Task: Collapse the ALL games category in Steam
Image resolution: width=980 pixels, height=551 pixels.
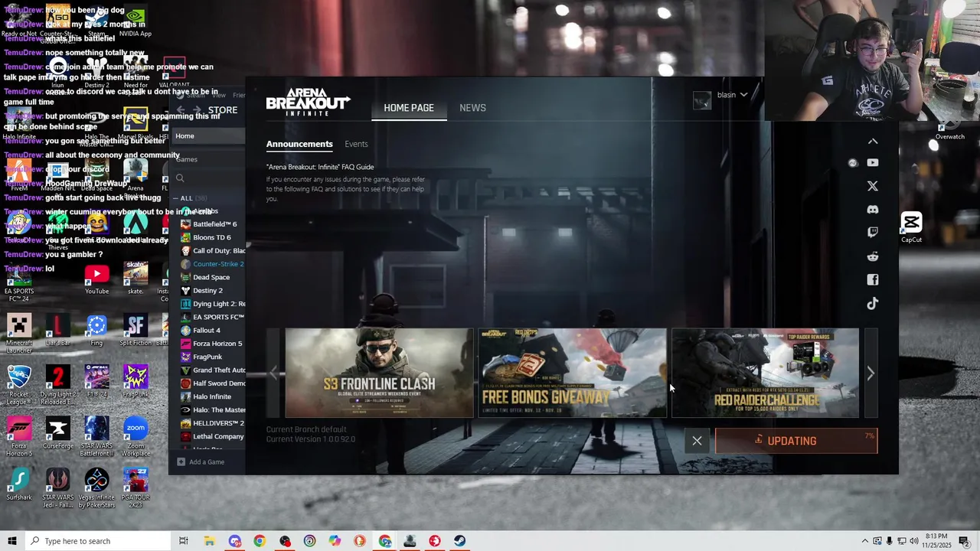Action: pyautogui.click(x=175, y=198)
